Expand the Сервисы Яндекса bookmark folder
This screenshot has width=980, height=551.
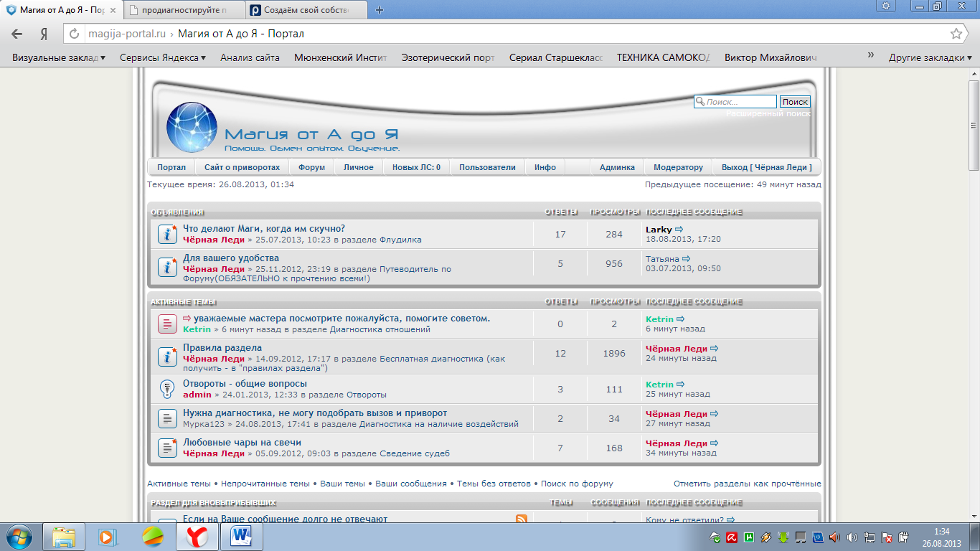tap(163, 58)
